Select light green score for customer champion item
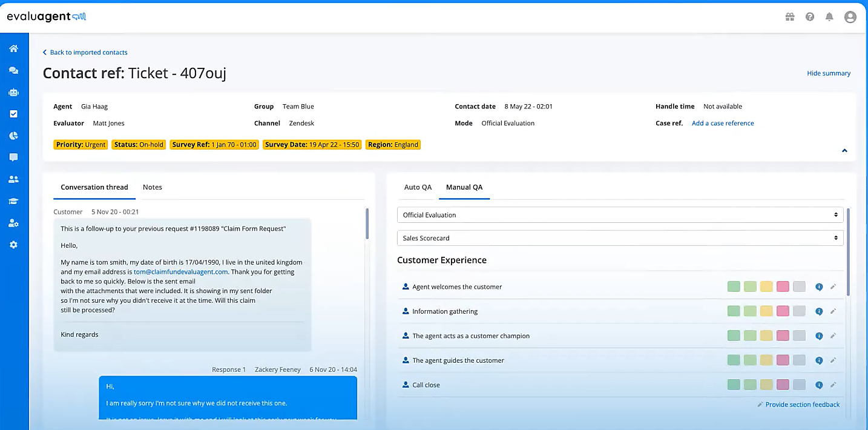 click(x=750, y=335)
